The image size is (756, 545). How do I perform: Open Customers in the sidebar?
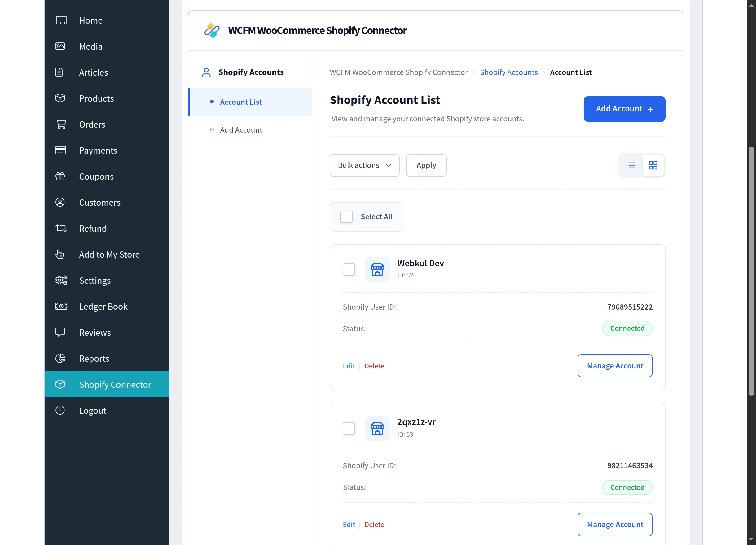click(107, 202)
